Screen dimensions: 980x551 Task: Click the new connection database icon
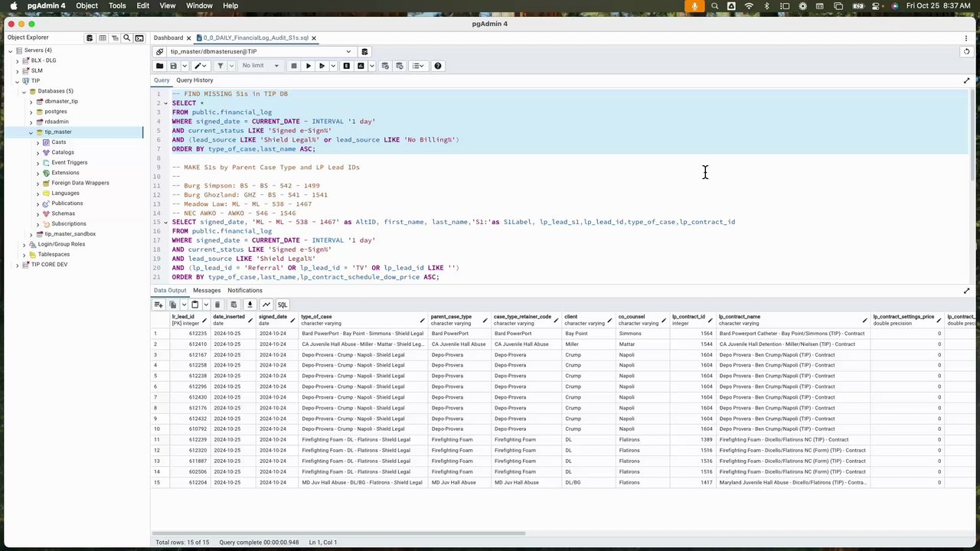tap(364, 52)
